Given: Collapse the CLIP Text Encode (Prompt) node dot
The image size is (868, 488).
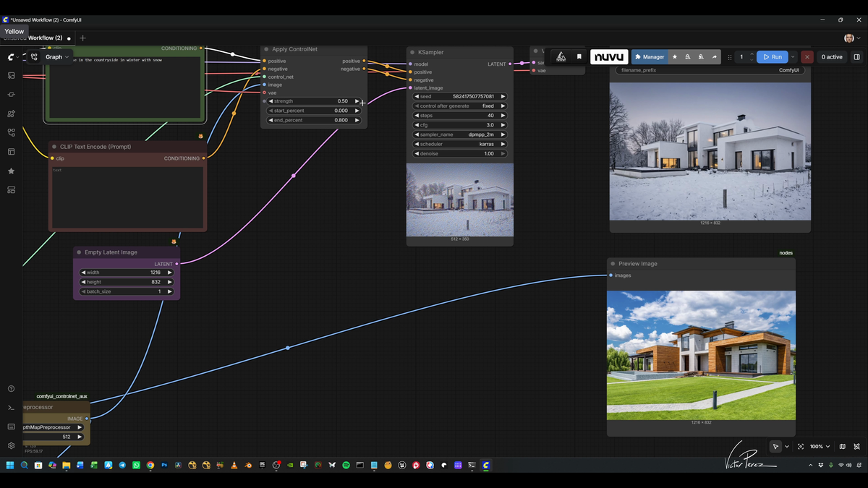Looking at the screenshot, I should tap(54, 147).
